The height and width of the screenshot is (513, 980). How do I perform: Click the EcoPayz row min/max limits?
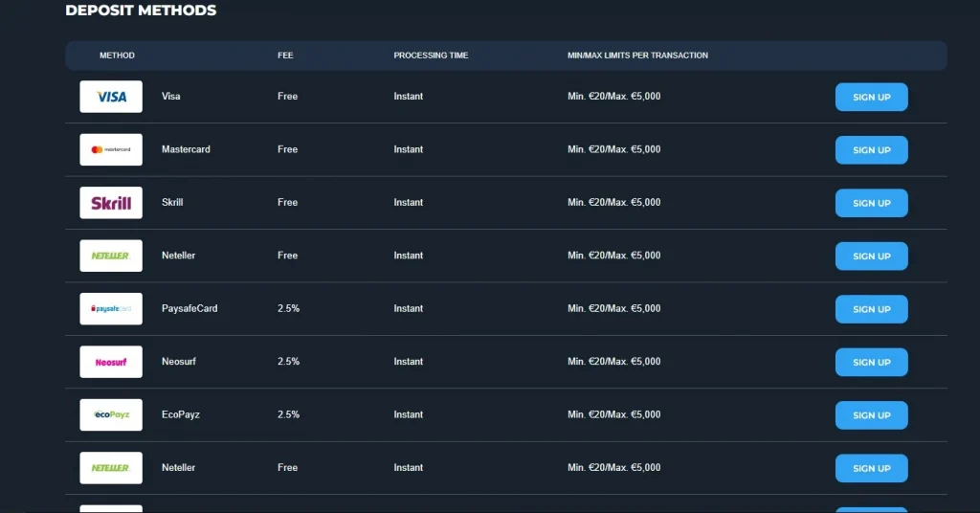tap(613, 415)
